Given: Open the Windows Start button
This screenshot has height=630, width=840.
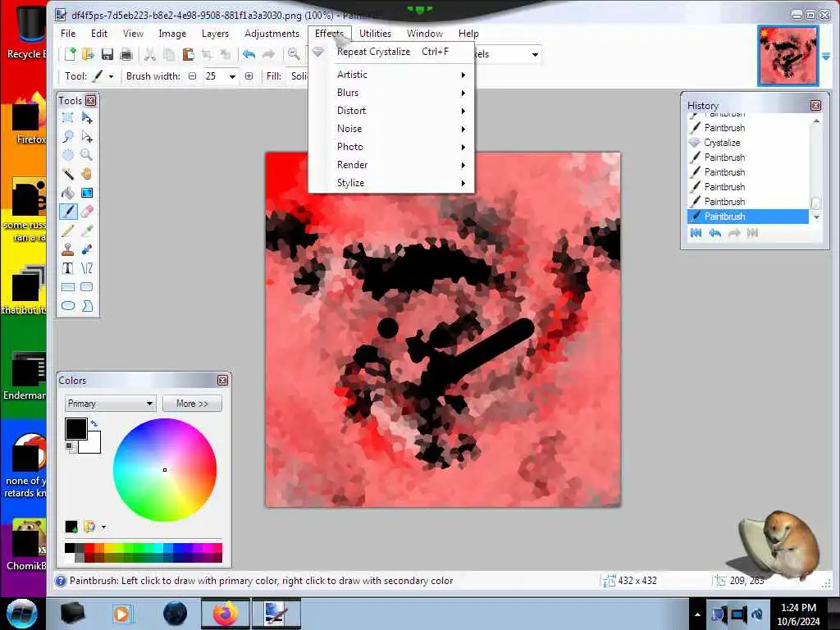Looking at the screenshot, I should (x=22, y=614).
